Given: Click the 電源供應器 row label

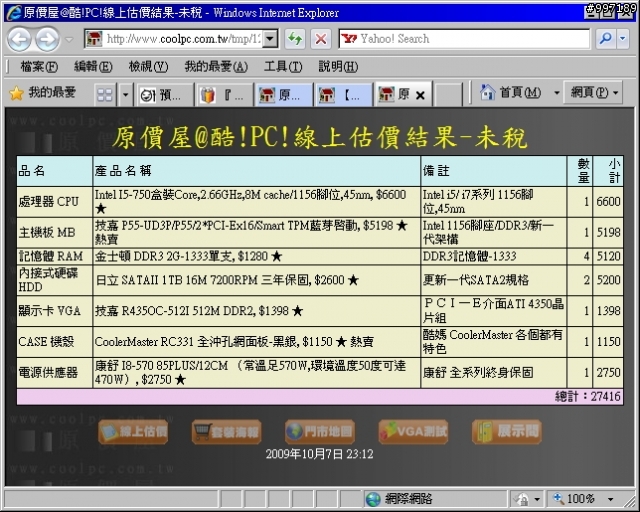Looking at the screenshot, I should (54, 372).
